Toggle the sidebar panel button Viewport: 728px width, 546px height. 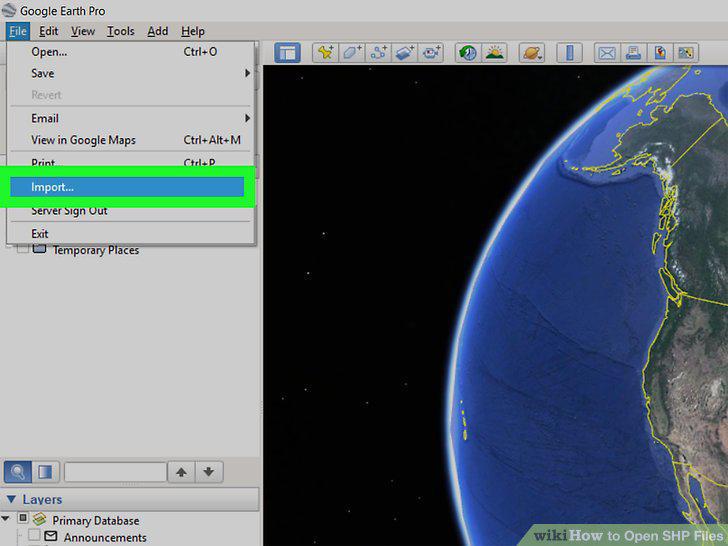(x=287, y=53)
